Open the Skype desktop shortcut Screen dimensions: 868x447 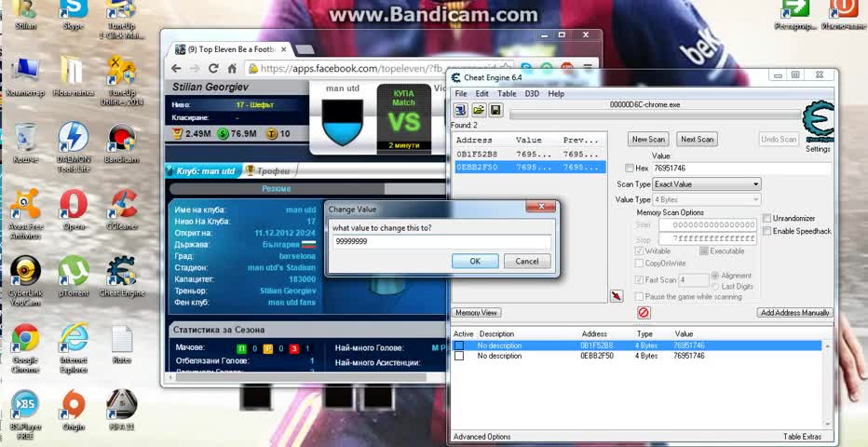pos(74,15)
